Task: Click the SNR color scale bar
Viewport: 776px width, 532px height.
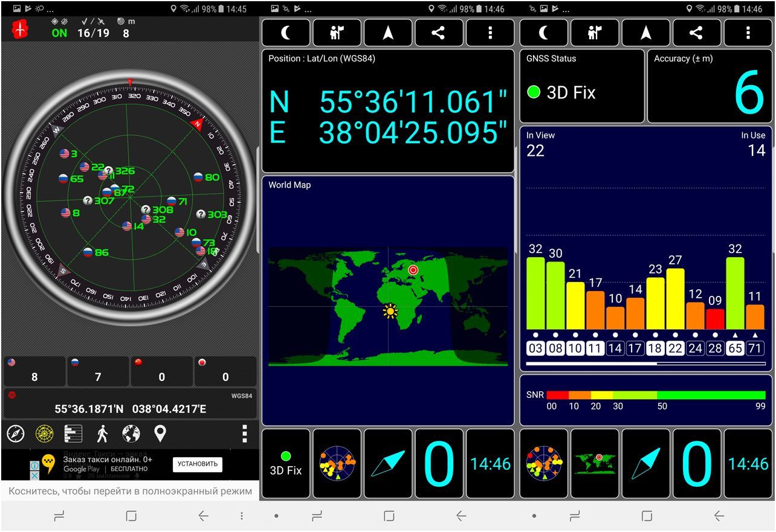Action: point(656,395)
